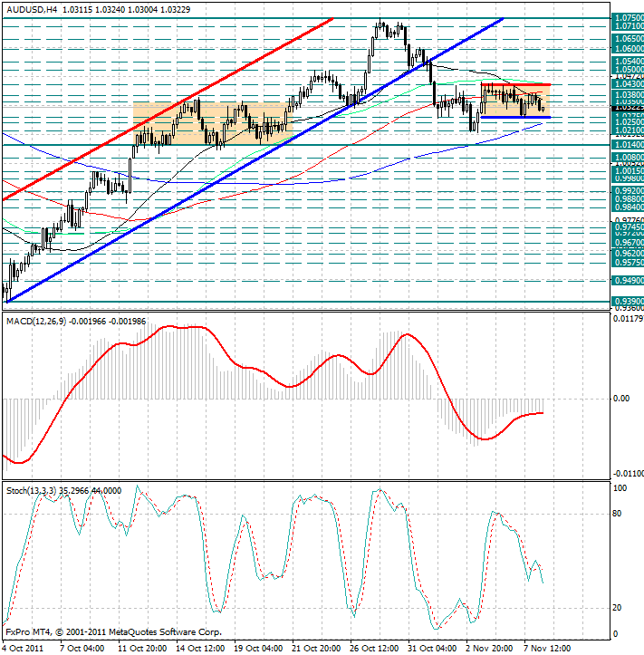644x655 pixels.
Task: Click the 31 Oct 04:00 time label
Action: click(432, 648)
